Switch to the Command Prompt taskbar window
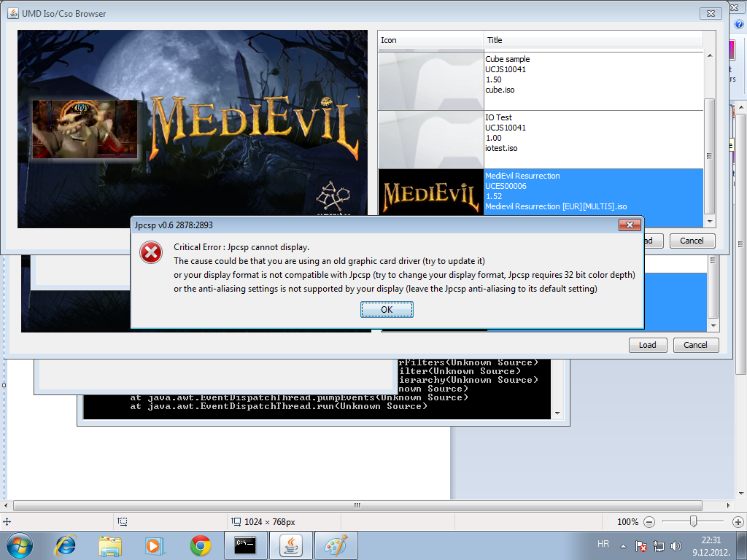Viewport: 747px width, 560px height. coord(245,545)
